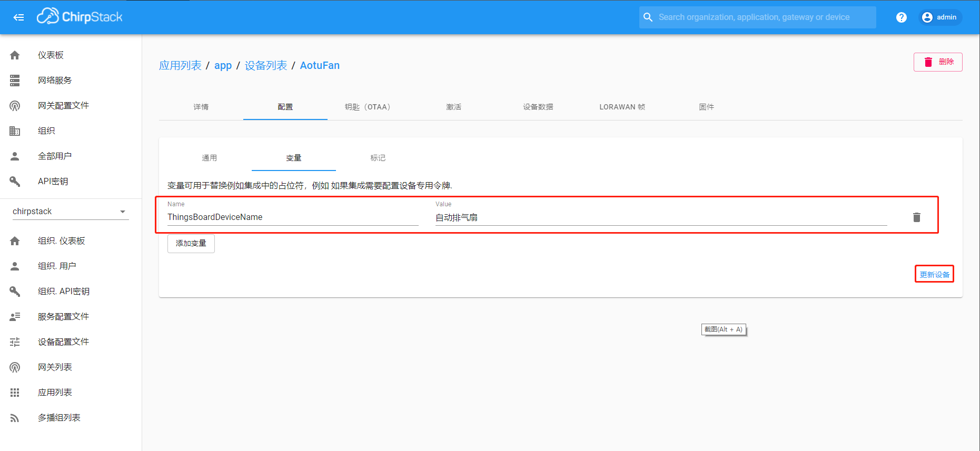The height and width of the screenshot is (451, 980).
Task: Click the 网络服务 server icon
Action: [x=15, y=81]
